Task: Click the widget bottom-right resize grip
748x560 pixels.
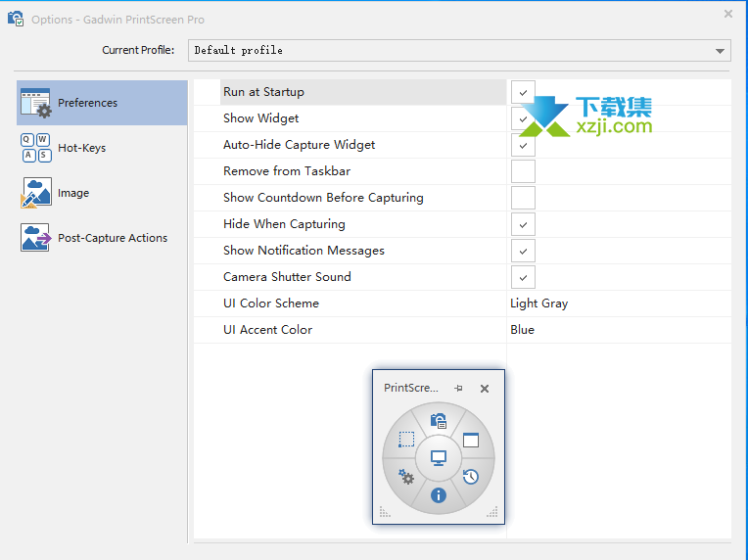Action: tap(492, 512)
